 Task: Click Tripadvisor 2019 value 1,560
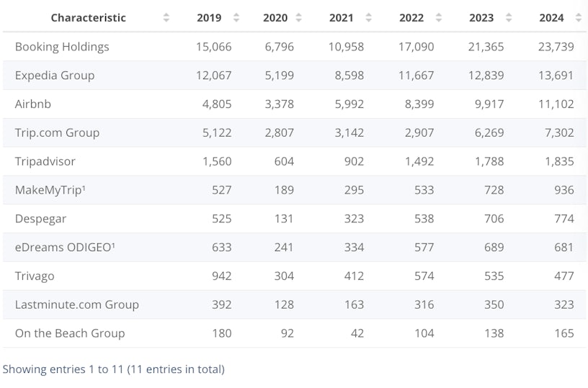point(217,161)
